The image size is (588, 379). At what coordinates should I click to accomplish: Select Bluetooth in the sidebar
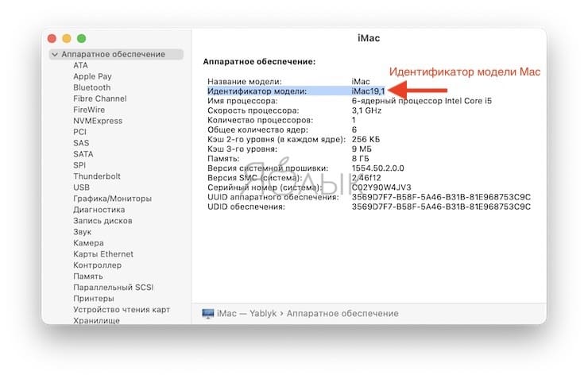pyautogui.click(x=92, y=87)
